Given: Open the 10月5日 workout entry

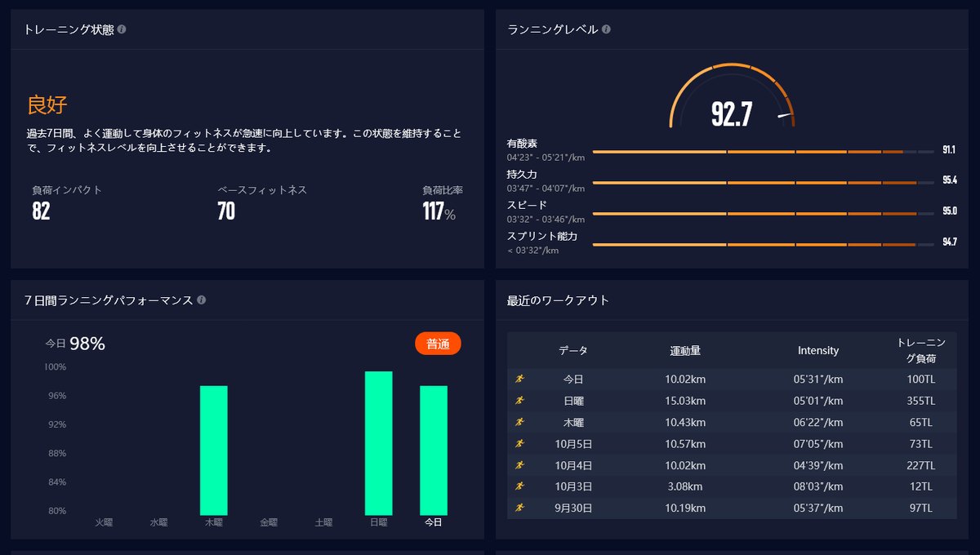Looking at the screenshot, I should tap(732, 443).
